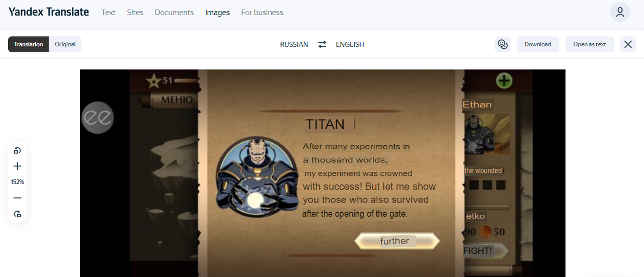Click the Download button

[538, 44]
